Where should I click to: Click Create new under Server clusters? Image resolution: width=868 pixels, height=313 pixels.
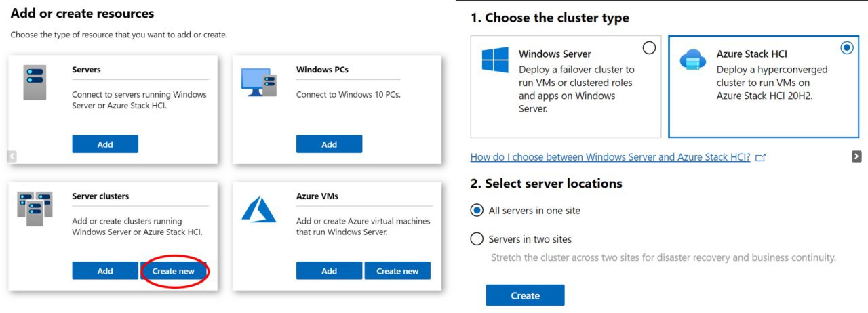click(174, 271)
